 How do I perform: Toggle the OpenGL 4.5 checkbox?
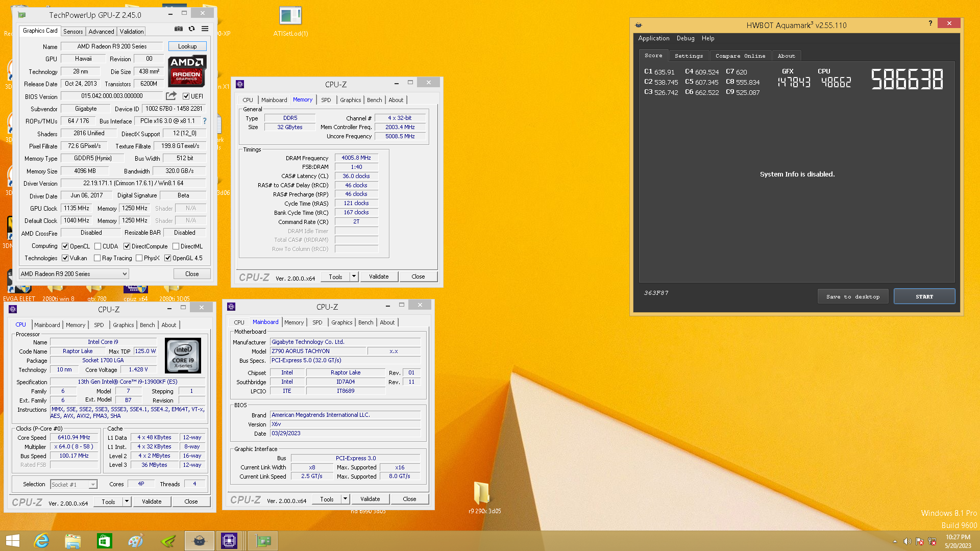[167, 258]
